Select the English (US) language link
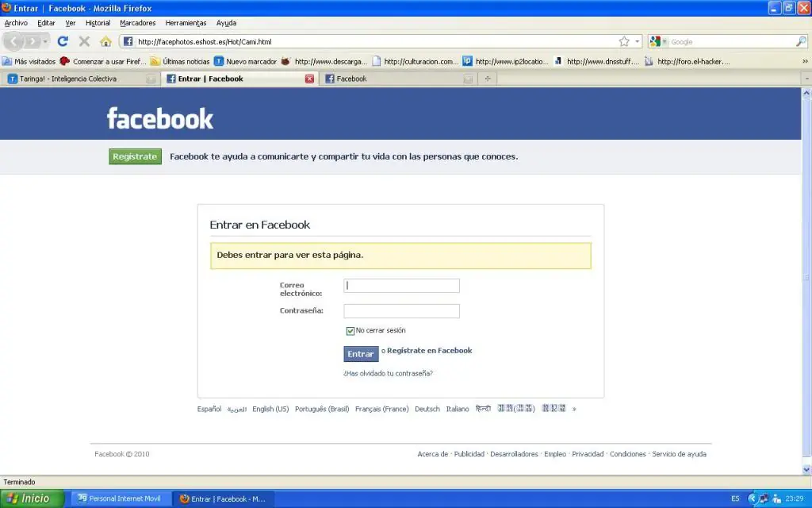Screen dimensions: 812x508 [x=270, y=409]
